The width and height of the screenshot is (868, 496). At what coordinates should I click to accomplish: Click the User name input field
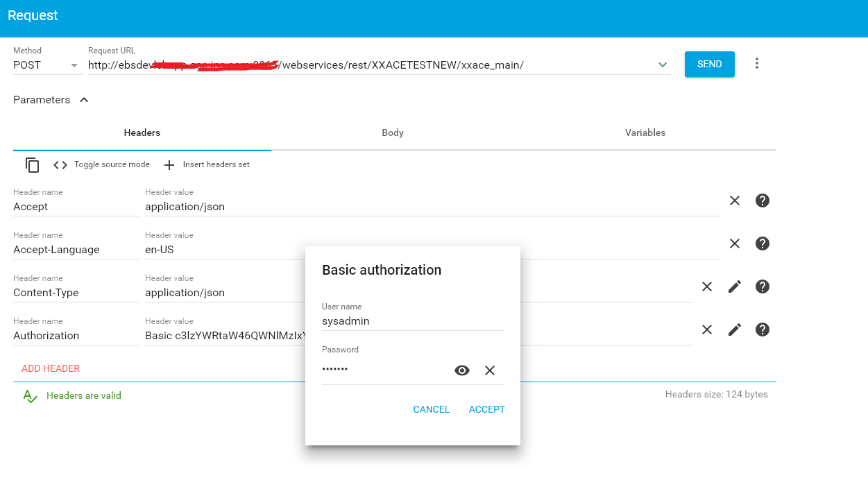(x=412, y=321)
